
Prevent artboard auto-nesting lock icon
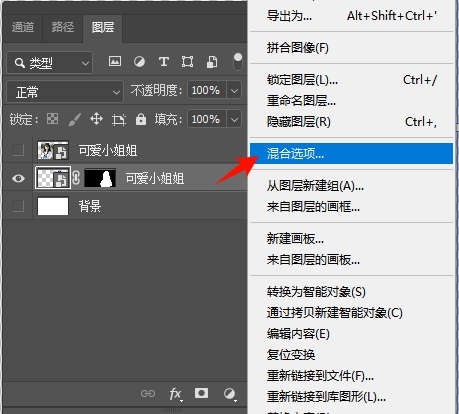119,119
